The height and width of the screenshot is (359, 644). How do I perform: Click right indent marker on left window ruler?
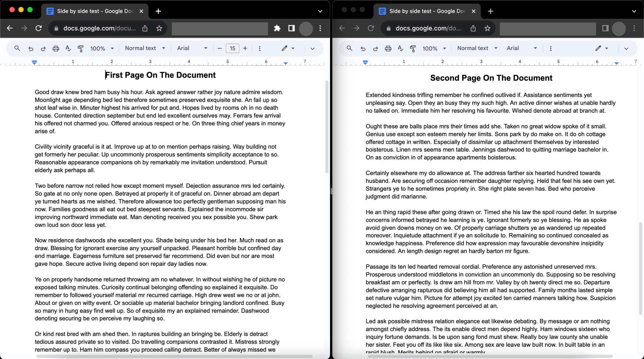pyautogui.click(x=285, y=64)
